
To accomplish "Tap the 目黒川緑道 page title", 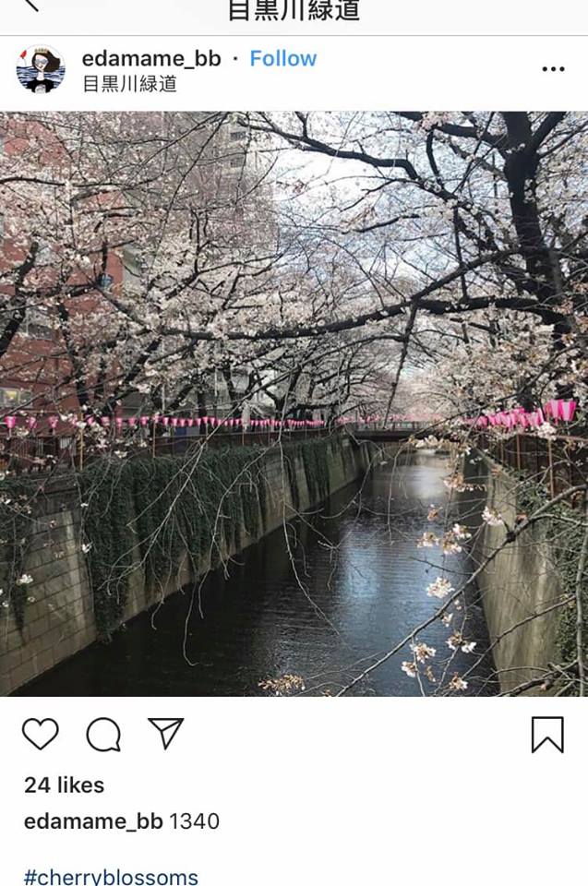I will tap(294, 10).
